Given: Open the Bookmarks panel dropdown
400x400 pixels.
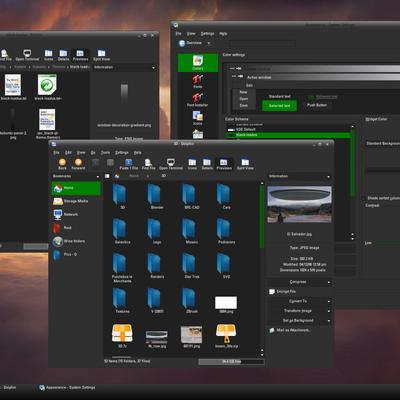Looking at the screenshot, I should 98,176.
